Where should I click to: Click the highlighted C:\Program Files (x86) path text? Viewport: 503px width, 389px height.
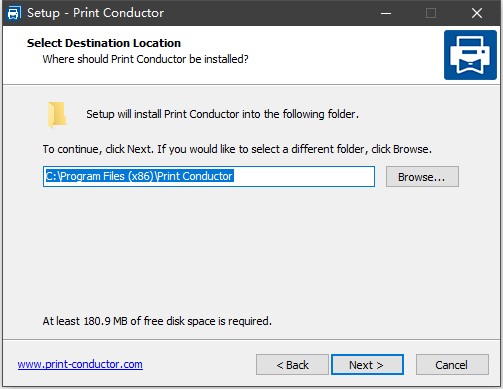(139, 176)
